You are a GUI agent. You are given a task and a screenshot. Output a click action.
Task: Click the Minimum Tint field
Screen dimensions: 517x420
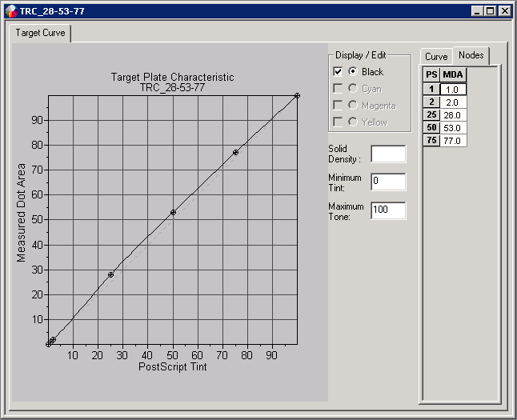click(x=388, y=182)
